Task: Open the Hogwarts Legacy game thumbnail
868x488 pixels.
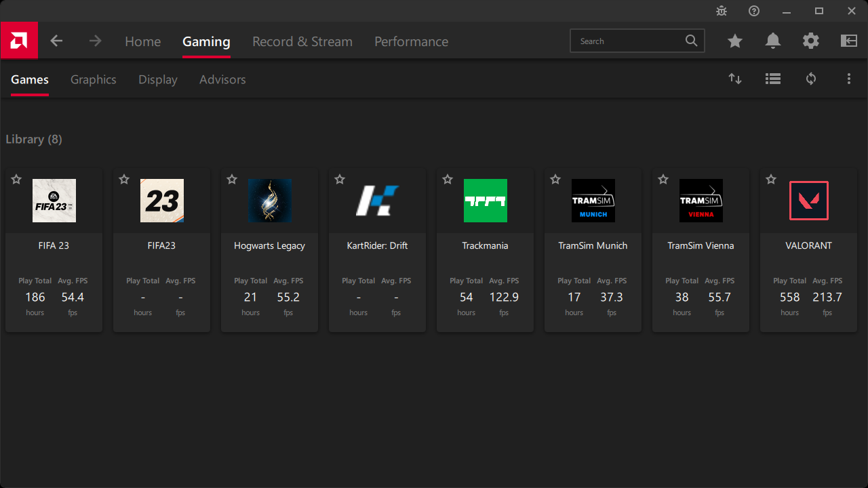Action: tap(270, 201)
